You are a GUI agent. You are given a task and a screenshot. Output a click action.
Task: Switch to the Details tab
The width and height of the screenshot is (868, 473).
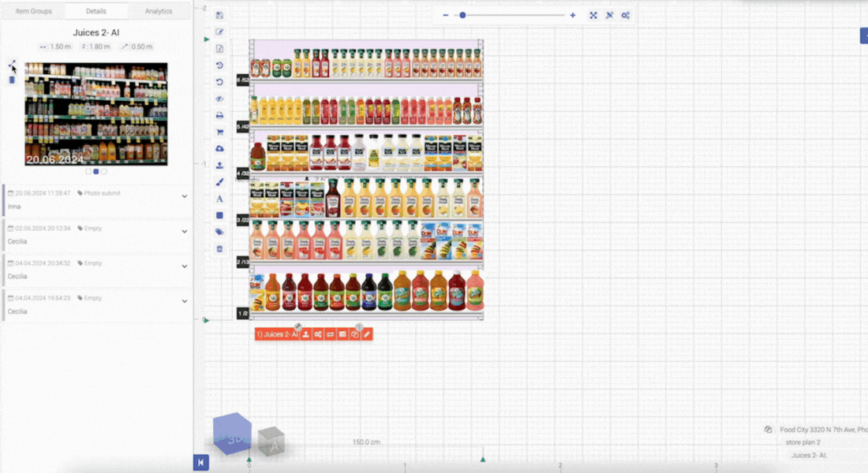[96, 11]
